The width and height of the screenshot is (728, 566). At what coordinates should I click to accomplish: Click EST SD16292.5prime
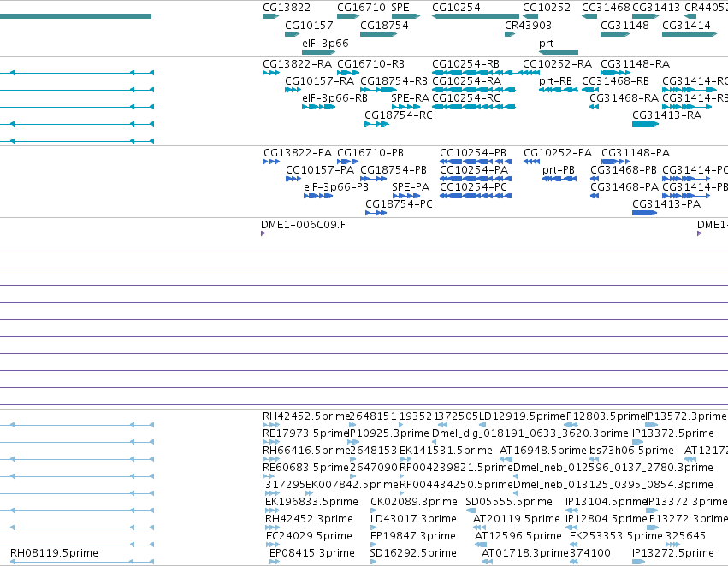pos(373,562)
